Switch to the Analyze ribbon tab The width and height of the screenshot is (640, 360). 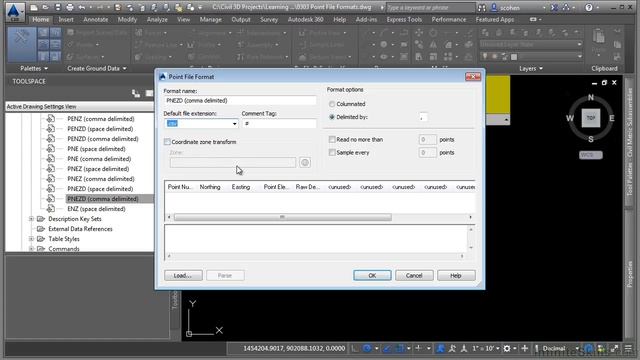[x=157, y=20]
